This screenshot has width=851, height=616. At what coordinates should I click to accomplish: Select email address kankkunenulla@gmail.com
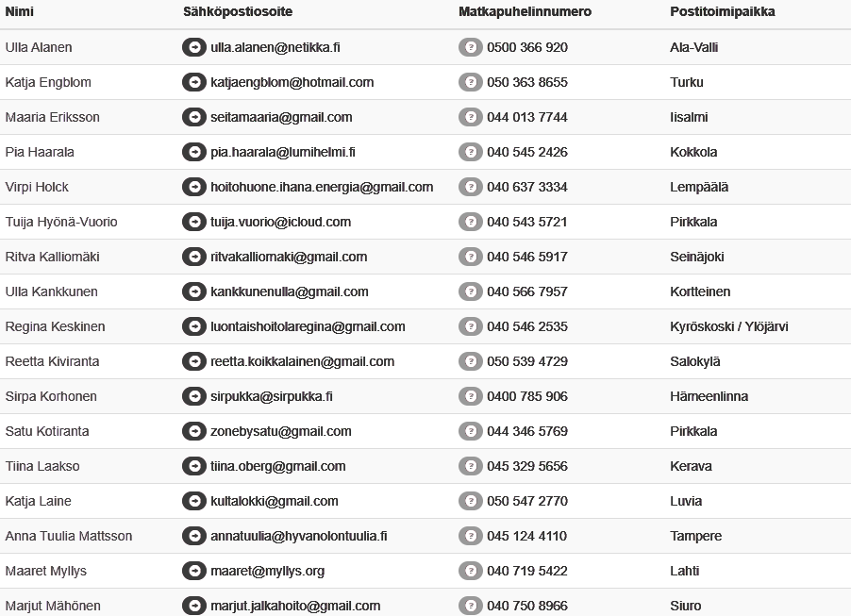pos(289,291)
